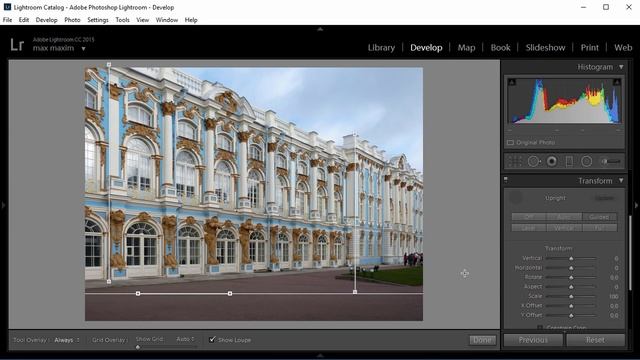Collapse the Transform panel
The height and width of the screenshot is (360, 640).
click(x=621, y=180)
